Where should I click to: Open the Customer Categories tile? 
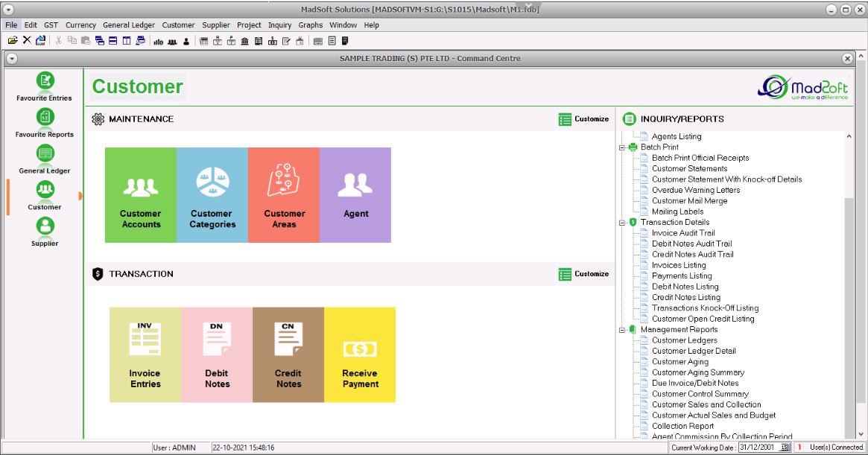click(x=212, y=195)
